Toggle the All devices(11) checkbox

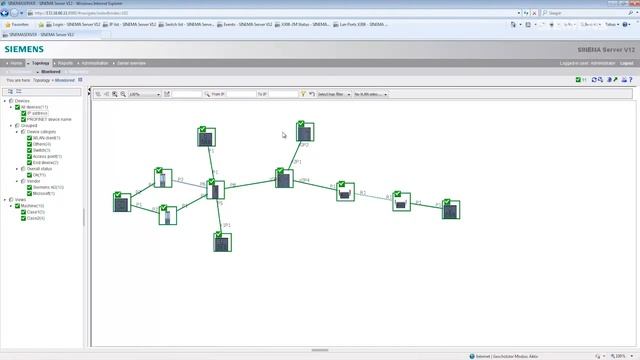click(x=18, y=107)
